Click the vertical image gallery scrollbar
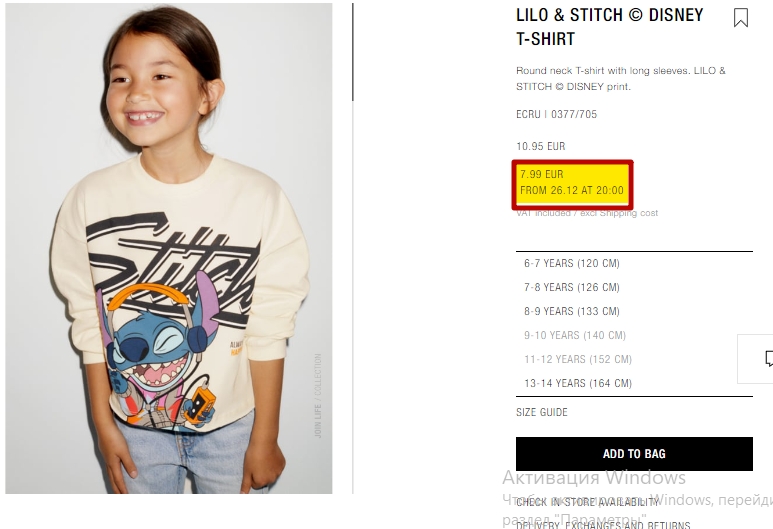Screen dimensions: 773x529 point(352,52)
